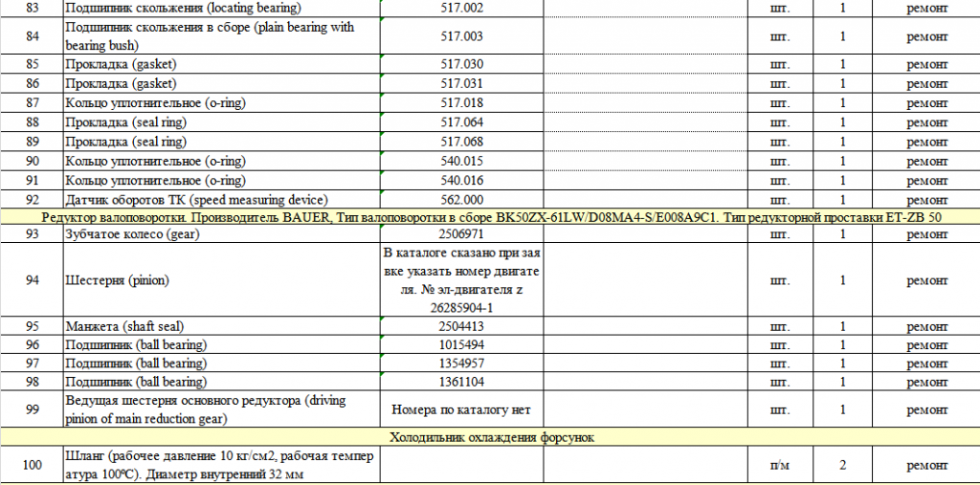Screen dimensions: 980x485
Task: Select the cell containing 517.018
Action: tap(461, 102)
